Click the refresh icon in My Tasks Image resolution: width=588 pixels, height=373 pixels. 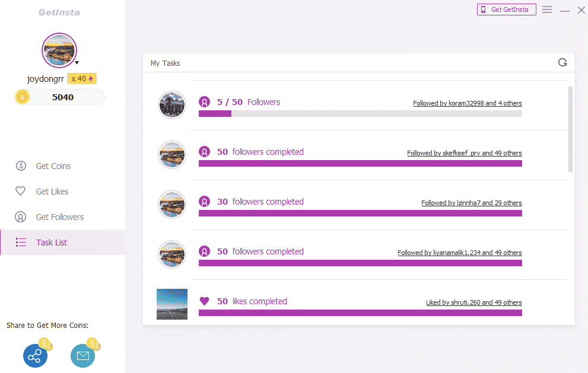pyautogui.click(x=562, y=62)
